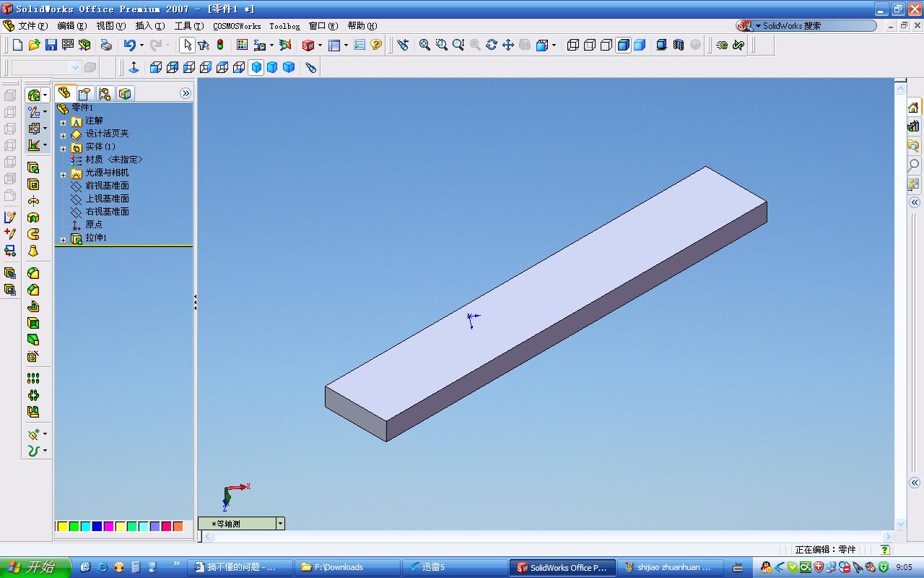
Task: Expand the FeatureManager panel chevron
Action: pos(186,93)
